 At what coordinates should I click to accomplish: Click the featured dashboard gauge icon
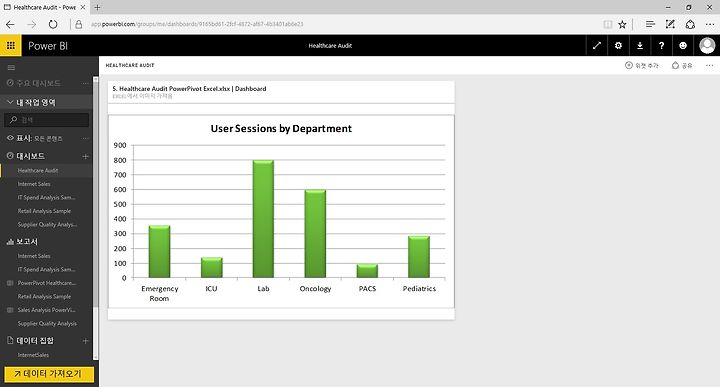(x=10, y=83)
